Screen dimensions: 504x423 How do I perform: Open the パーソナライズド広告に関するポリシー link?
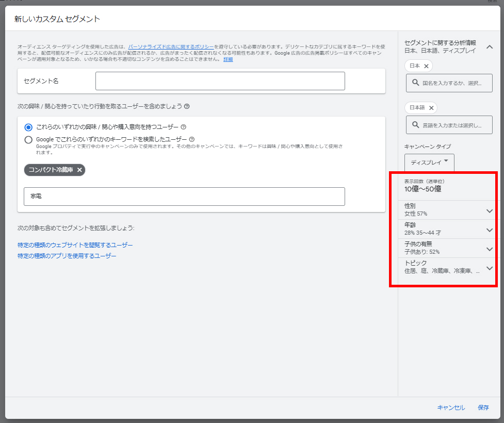click(170, 46)
